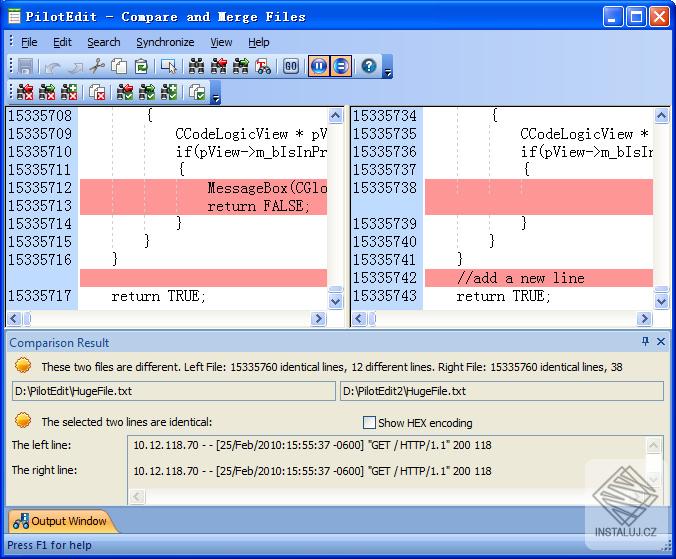Click right pane scroll left arrow
676x559 pixels.
point(359,319)
